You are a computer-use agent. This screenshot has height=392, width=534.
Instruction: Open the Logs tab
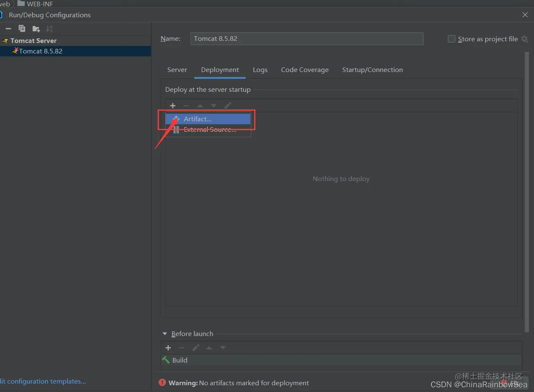[x=260, y=70]
